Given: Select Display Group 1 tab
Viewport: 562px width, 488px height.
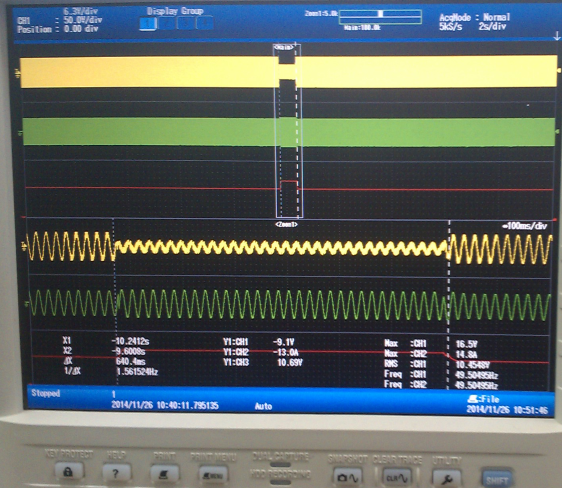Looking at the screenshot, I should [148, 24].
